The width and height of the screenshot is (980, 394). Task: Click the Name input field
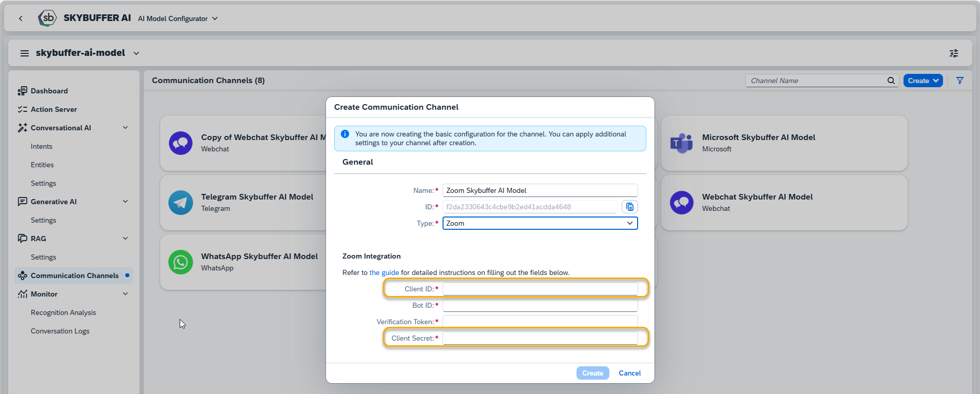(x=540, y=190)
